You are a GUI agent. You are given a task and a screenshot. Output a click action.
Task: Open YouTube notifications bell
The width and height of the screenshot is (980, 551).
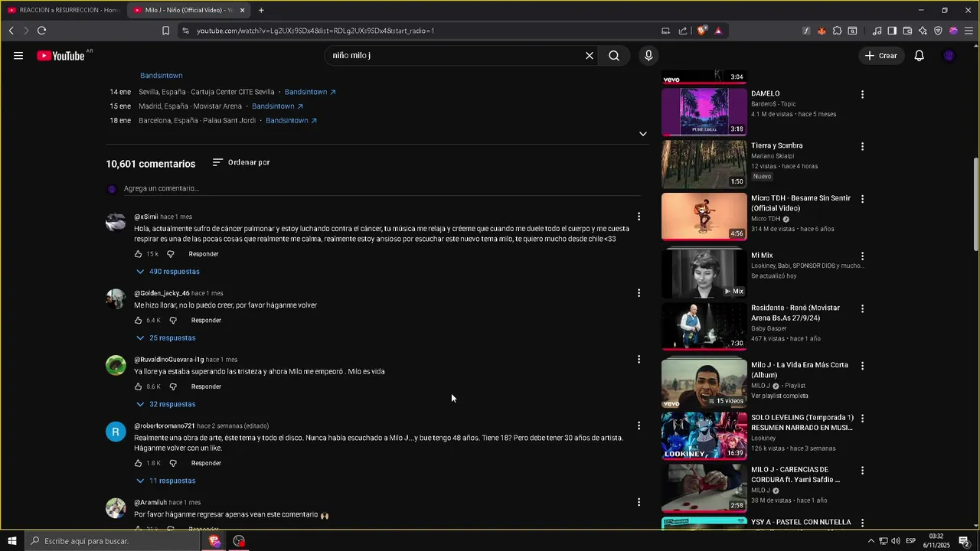coord(919,56)
